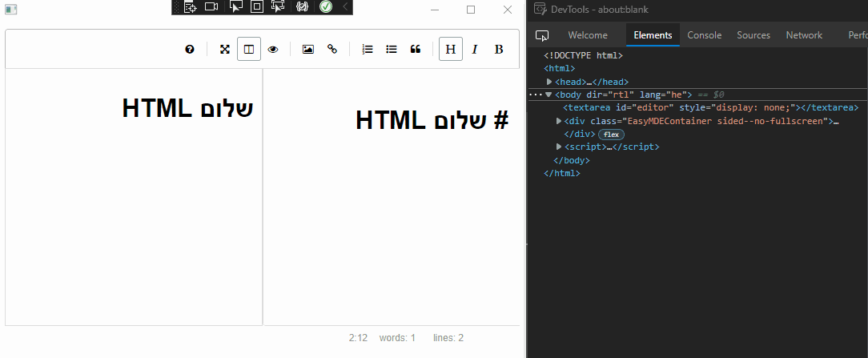Close the editor window
This screenshot has height=358, width=868.
point(508,10)
